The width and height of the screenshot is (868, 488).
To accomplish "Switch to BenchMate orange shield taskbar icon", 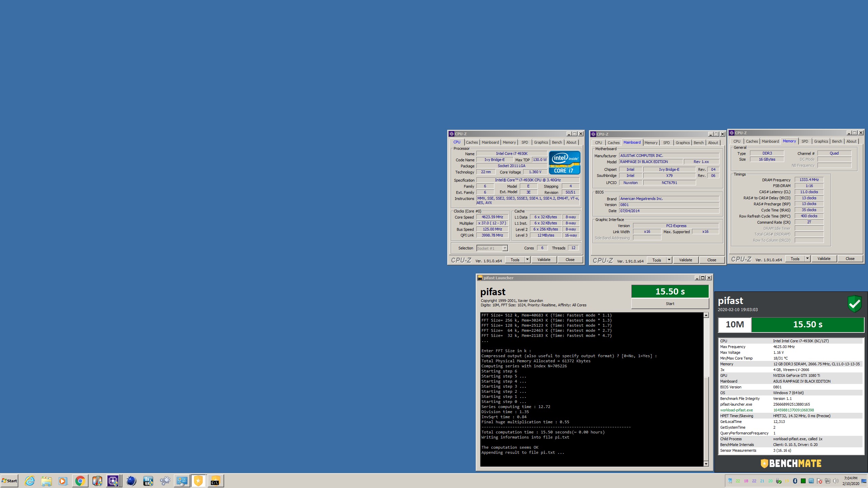I will (198, 481).
